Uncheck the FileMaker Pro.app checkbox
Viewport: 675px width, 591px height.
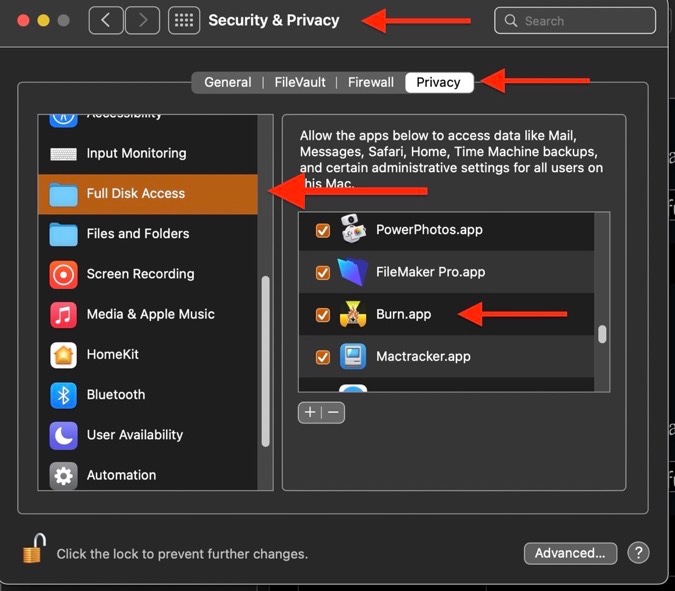point(323,272)
